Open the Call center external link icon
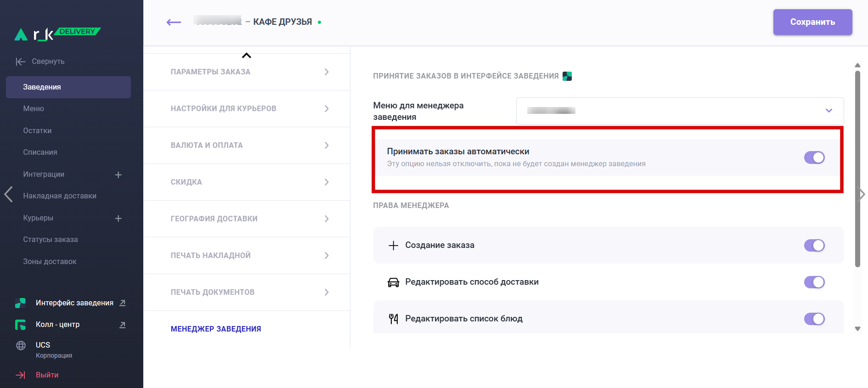 pyautogui.click(x=123, y=325)
